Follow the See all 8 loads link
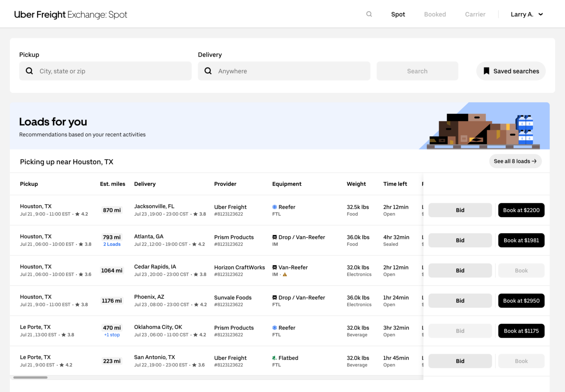 click(x=515, y=161)
